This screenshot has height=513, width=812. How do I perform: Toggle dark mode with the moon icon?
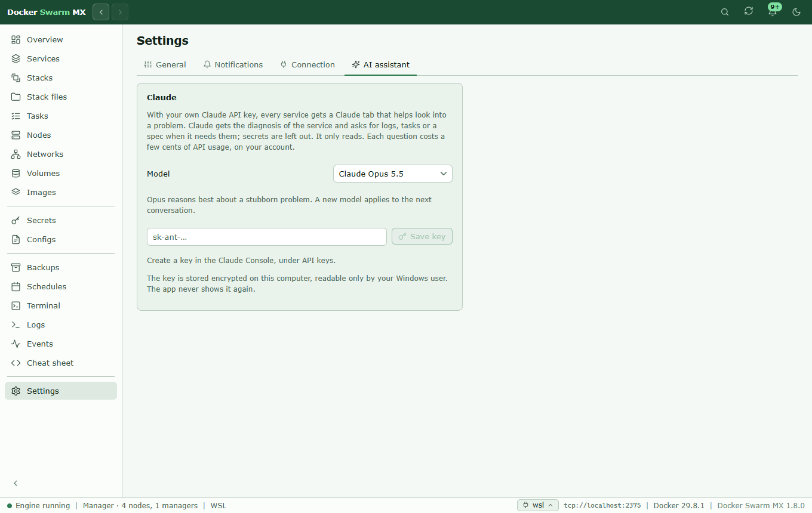point(796,12)
